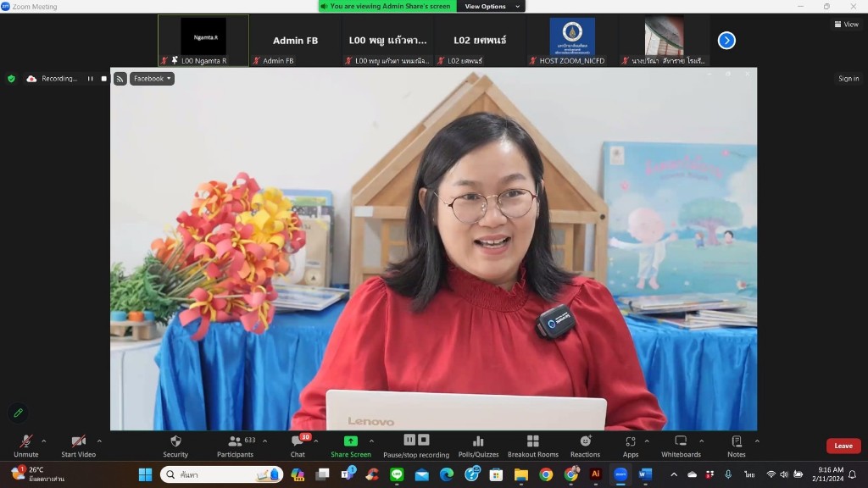This screenshot has width=868, height=488.
Task: Open the clock showing 9:16 AM
Action: point(828,474)
